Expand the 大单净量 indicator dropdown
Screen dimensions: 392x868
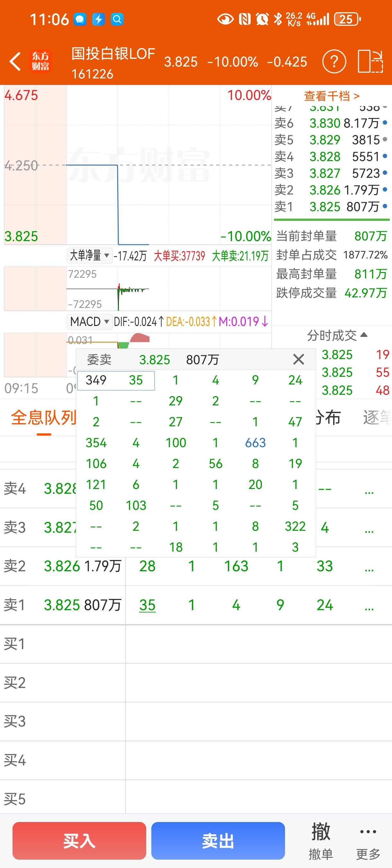coord(89,255)
